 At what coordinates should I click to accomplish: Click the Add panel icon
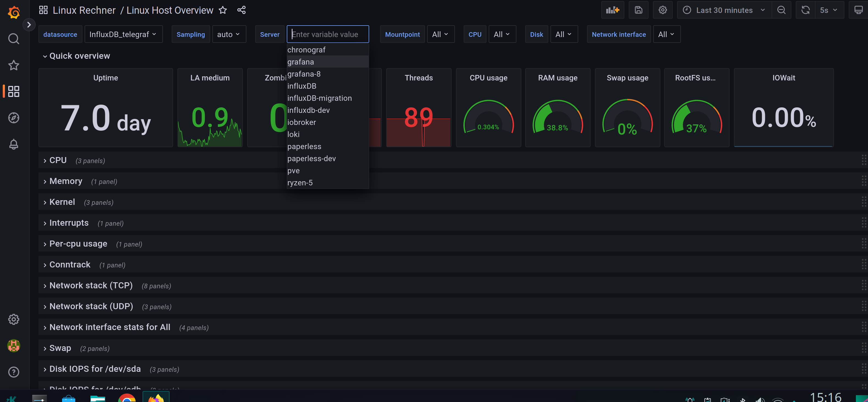pos(612,10)
